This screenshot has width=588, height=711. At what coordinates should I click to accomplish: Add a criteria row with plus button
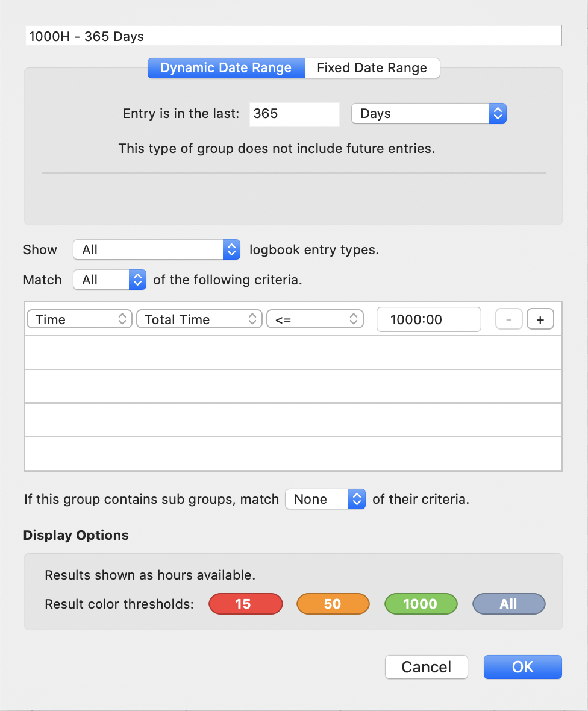click(540, 319)
